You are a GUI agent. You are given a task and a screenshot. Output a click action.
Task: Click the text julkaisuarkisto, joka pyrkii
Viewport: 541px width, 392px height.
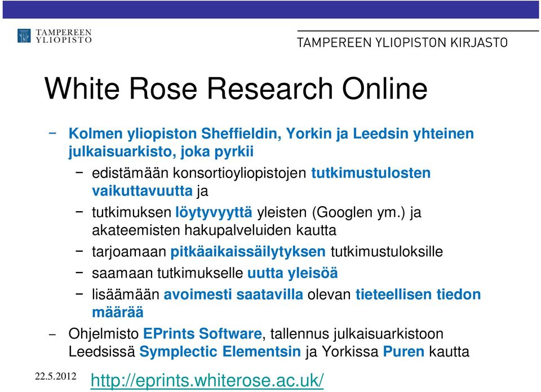click(161, 152)
